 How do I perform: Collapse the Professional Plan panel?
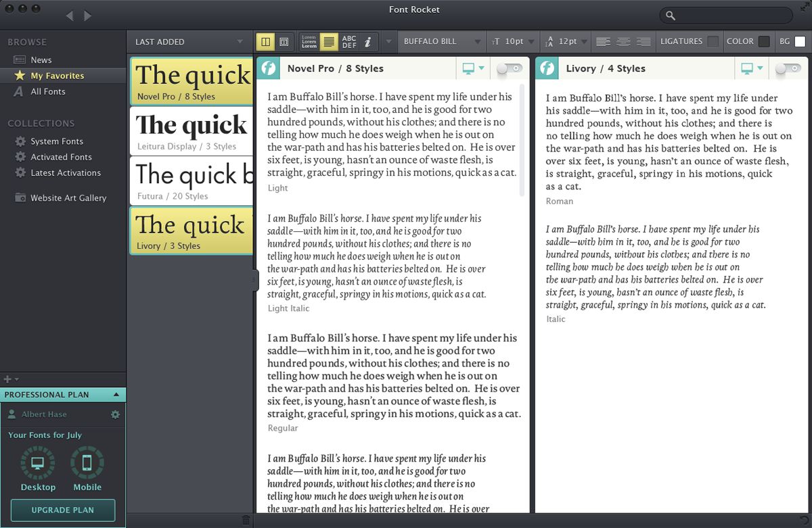click(x=116, y=395)
